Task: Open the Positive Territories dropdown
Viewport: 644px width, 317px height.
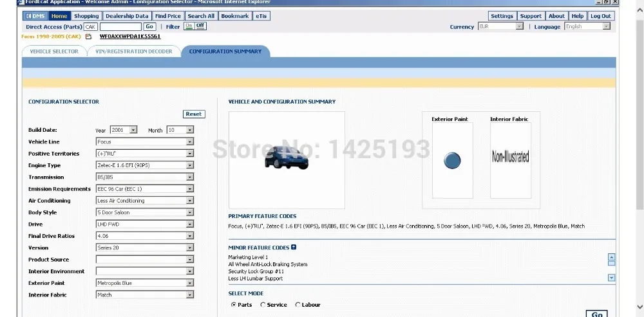Action: point(144,154)
